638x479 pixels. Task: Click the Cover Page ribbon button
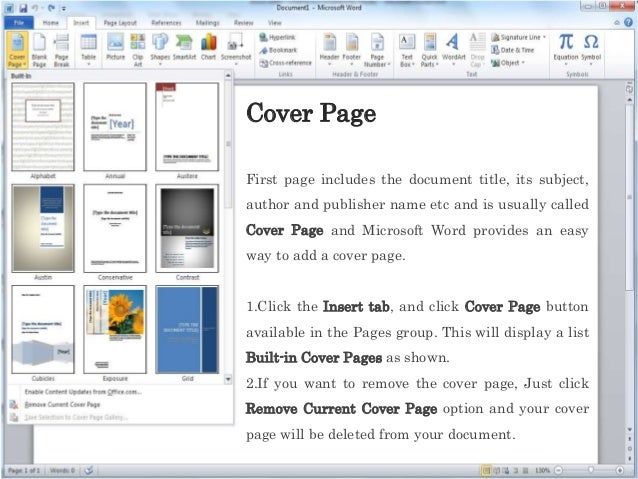(x=17, y=50)
